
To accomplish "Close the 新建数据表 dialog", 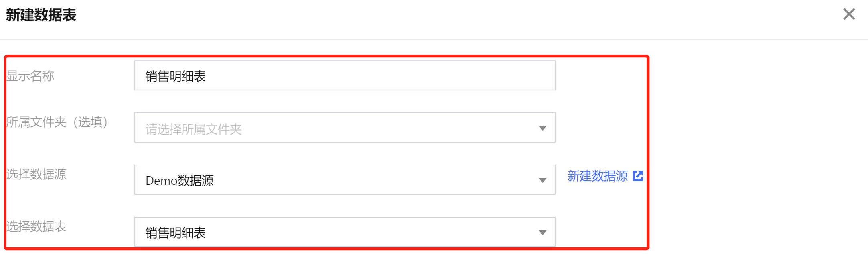I will [x=849, y=14].
